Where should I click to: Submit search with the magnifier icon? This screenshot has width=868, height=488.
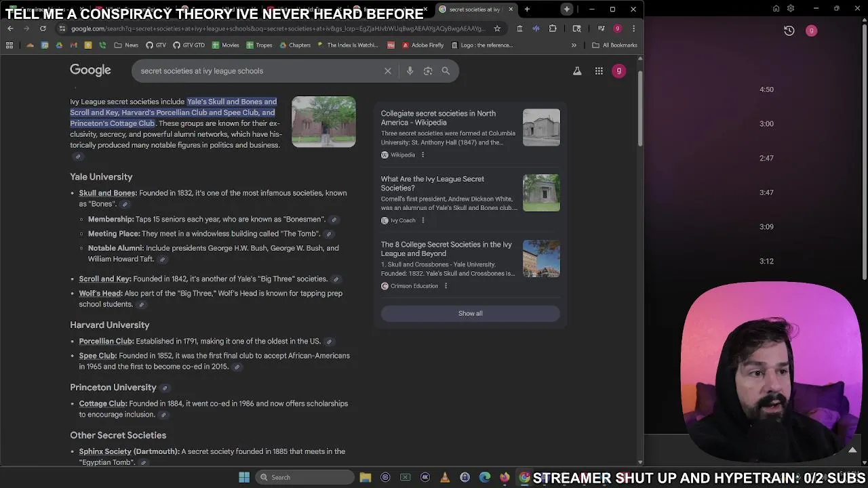click(x=446, y=70)
